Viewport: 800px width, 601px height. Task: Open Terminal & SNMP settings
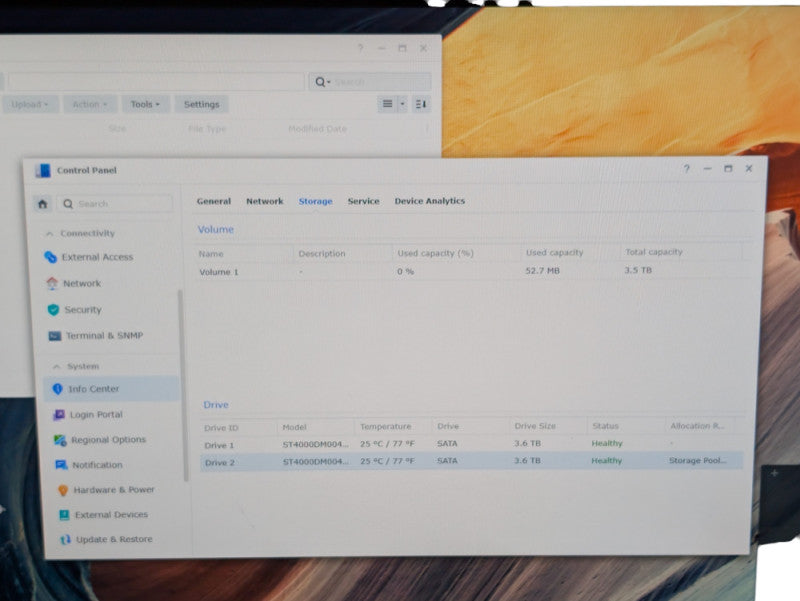pyautogui.click(x=104, y=336)
